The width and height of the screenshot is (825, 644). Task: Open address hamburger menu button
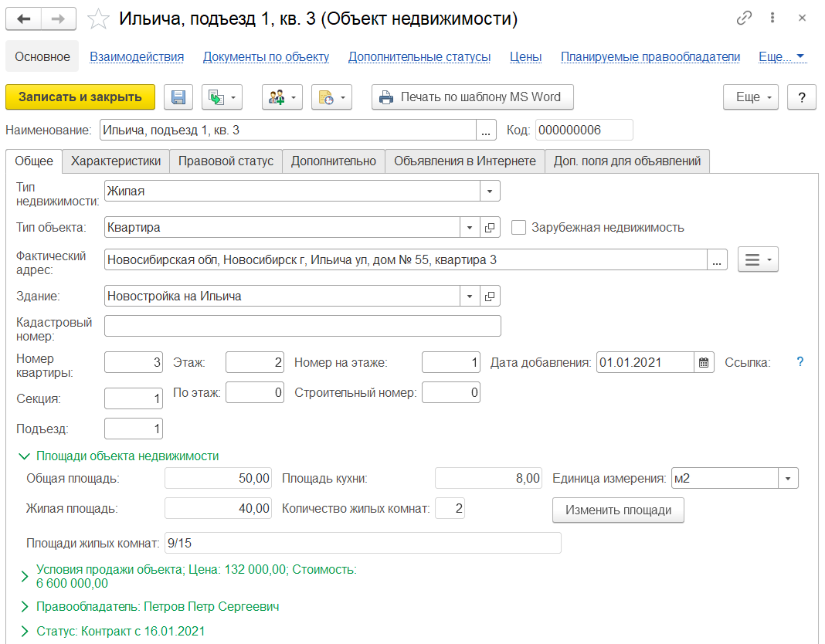coord(758,260)
